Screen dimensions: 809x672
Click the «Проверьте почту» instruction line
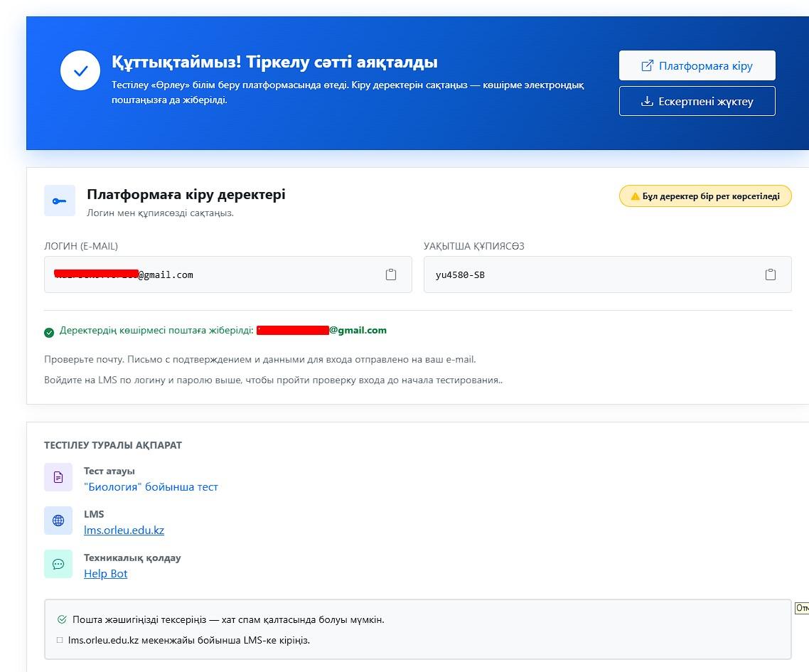click(260, 359)
